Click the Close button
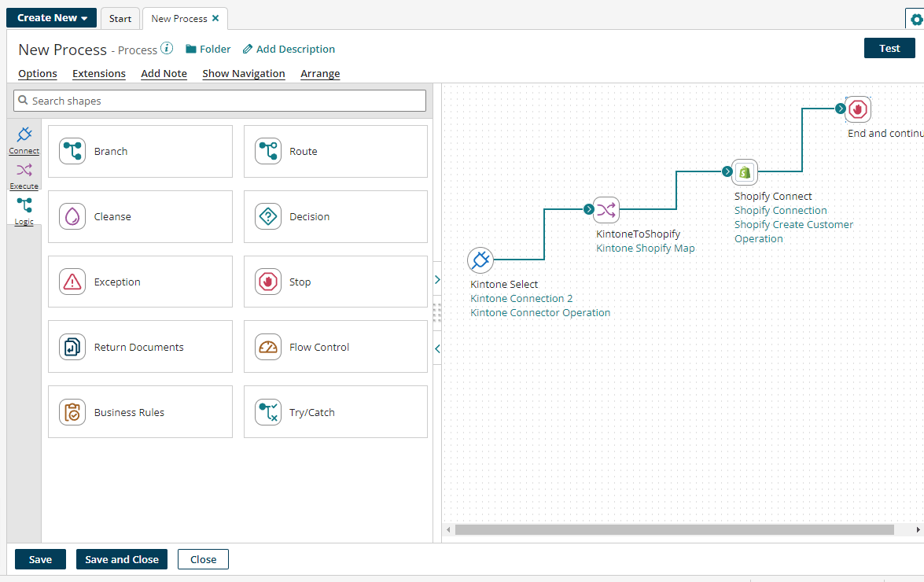 click(204, 560)
